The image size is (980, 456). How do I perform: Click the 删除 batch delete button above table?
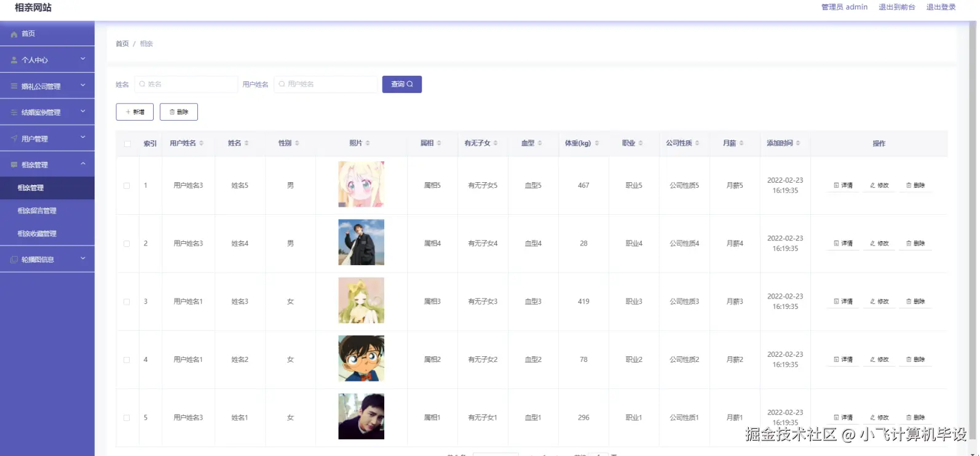[179, 112]
